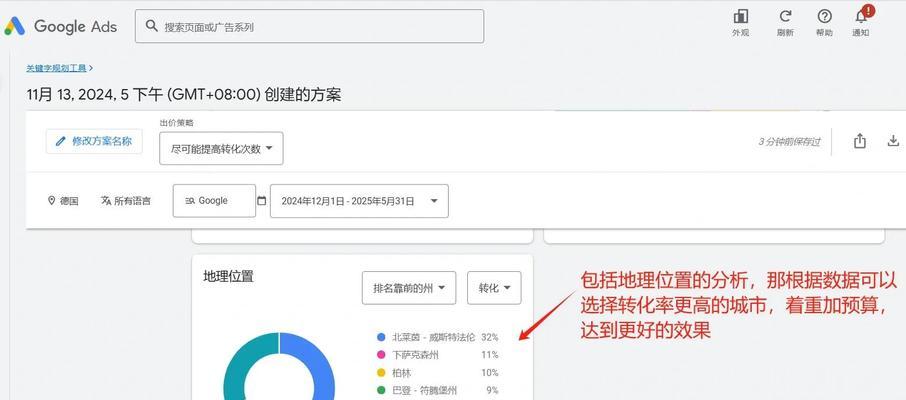The width and height of the screenshot is (906, 400).
Task: Click the blue 北莱茵-威斯特法伦 legend dot
Action: [381, 337]
